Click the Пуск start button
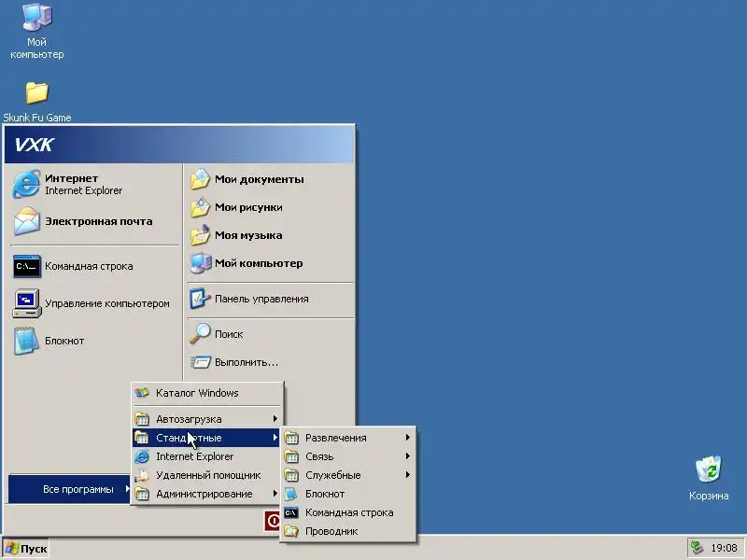 click(x=26, y=549)
